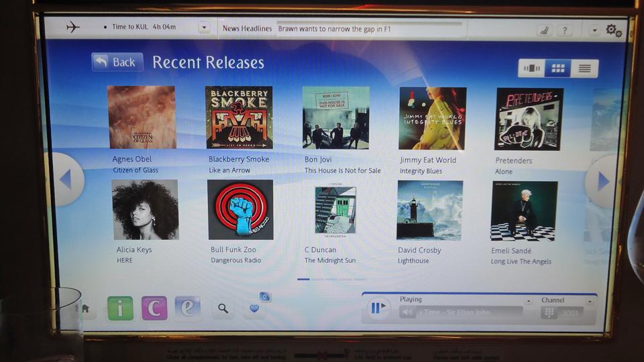Expand the Playing panel arrow
This screenshot has height=362, width=644.
click(529, 301)
